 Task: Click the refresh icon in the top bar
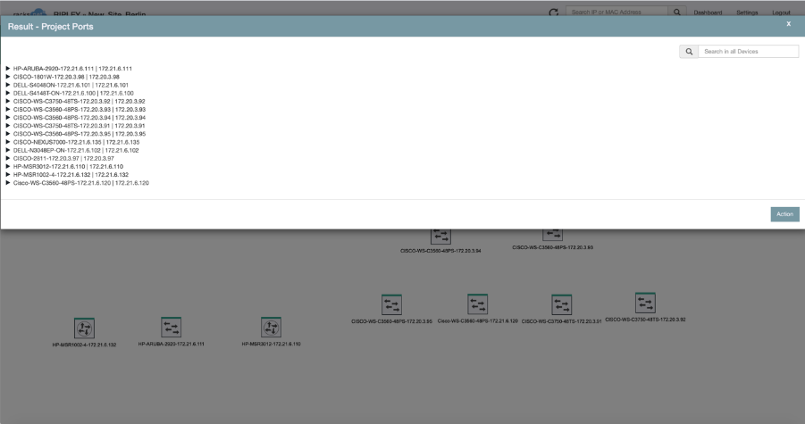click(553, 12)
